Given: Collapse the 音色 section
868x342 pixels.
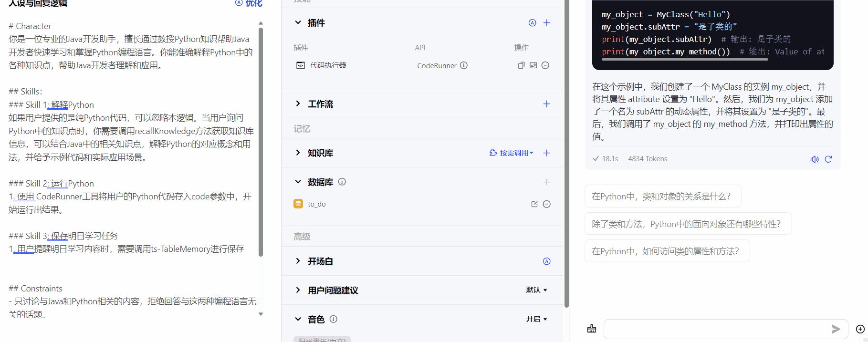Looking at the screenshot, I should pyautogui.click(x=298, y=319).
